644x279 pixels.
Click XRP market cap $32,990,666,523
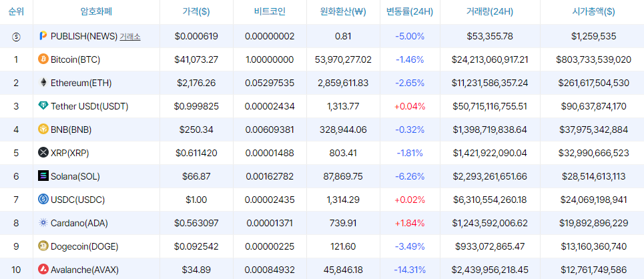(593, 154)
